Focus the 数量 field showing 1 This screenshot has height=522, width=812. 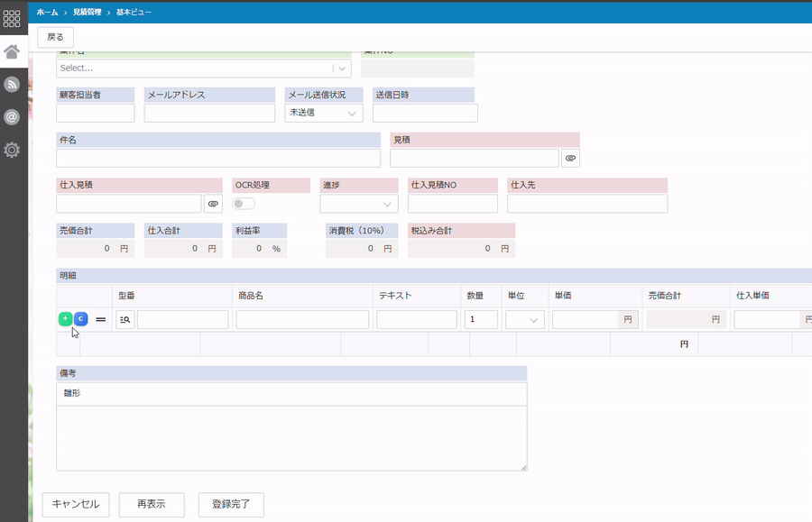(x=481, y=320)
